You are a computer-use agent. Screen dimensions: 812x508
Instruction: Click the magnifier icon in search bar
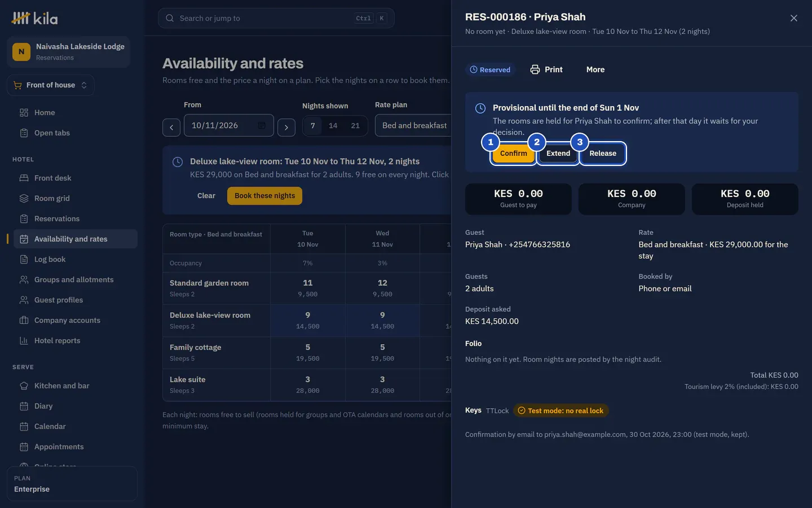(170, 18)
